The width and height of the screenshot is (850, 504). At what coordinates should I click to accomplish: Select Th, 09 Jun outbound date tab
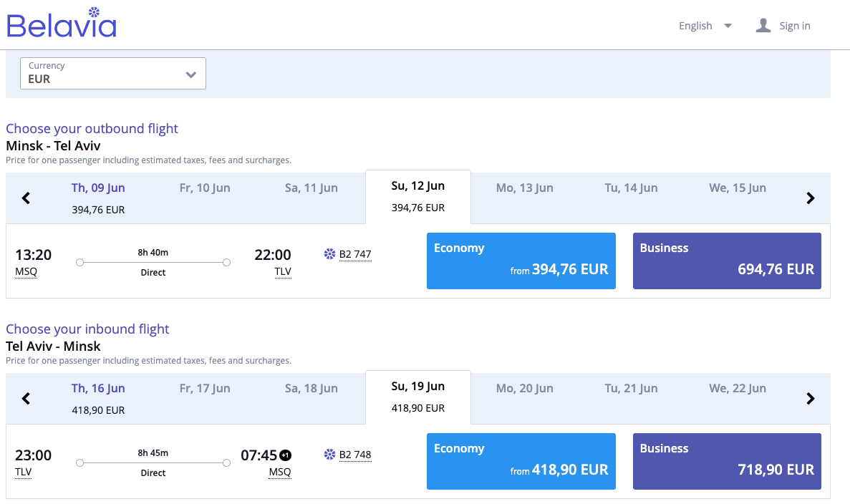pos(98,198)
